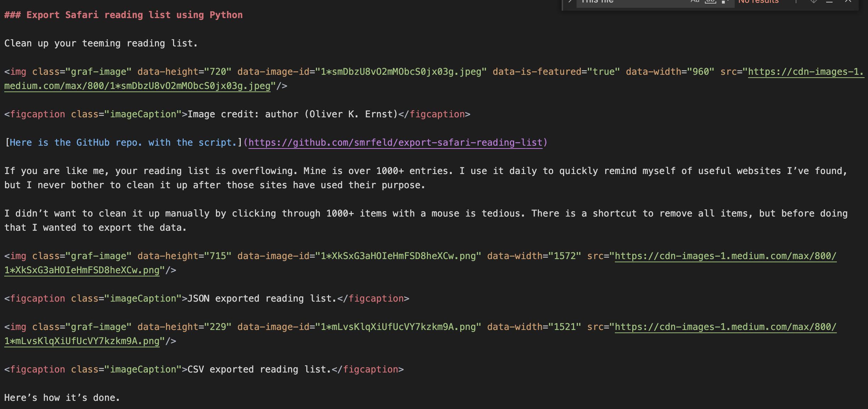Expand the Replace row chevron
Screen dimensions: 868x409
(x=570, y=1)
